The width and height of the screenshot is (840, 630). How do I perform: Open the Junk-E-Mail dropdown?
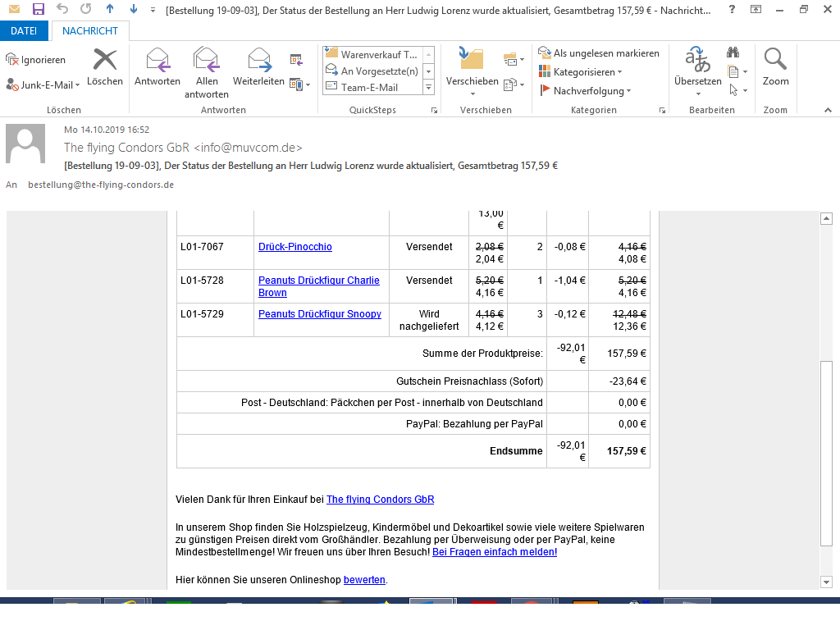(42, 85)
